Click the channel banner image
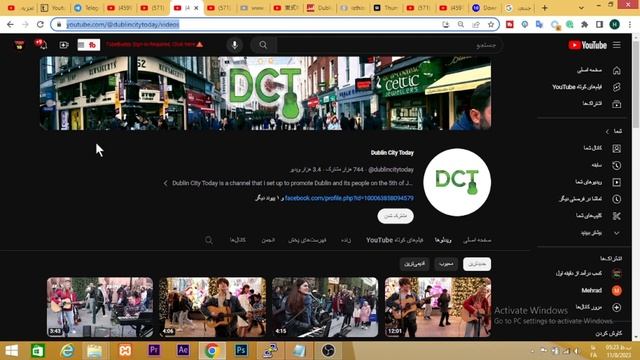The height and width of the screenshot is (360, 640). pyautogui.click(x=265, y=93)
